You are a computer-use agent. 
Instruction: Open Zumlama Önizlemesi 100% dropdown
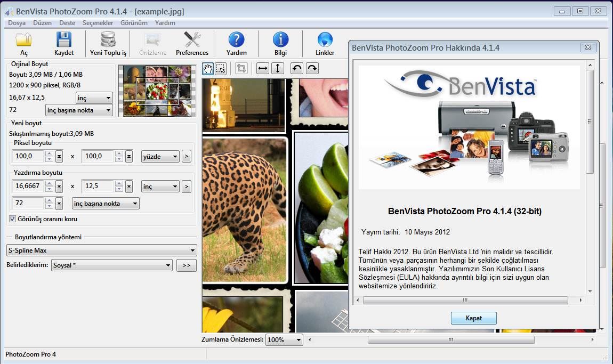284,340
